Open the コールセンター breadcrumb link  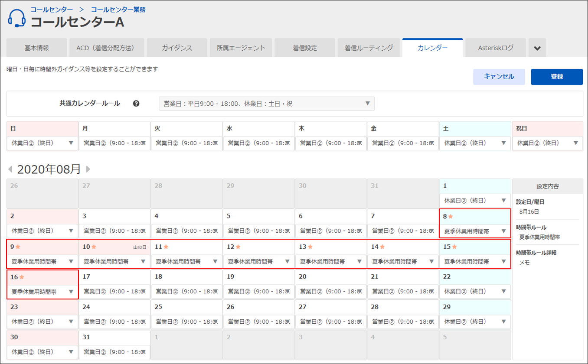(52, 9)
